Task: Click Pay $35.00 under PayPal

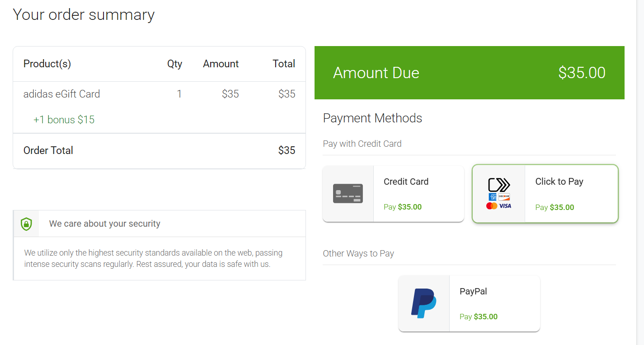Action: coord(478,317)
